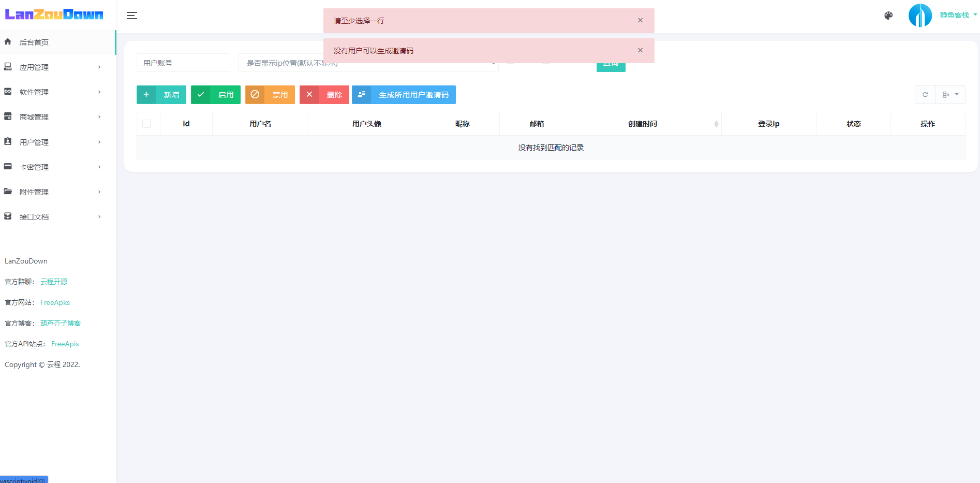Dismiss the 请至少选择一行 alert

click(640, 20)
